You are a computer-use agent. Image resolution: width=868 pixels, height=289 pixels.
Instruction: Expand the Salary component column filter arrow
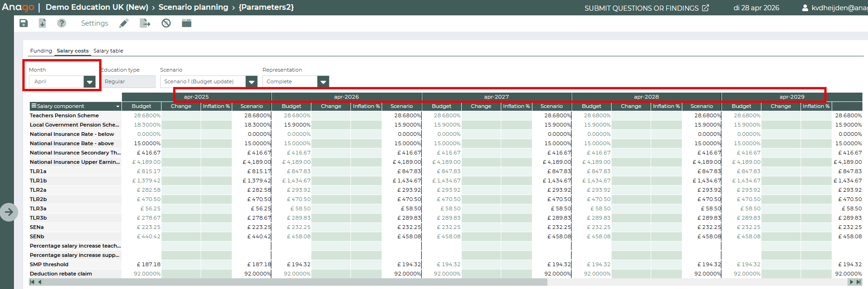(118, 107)
